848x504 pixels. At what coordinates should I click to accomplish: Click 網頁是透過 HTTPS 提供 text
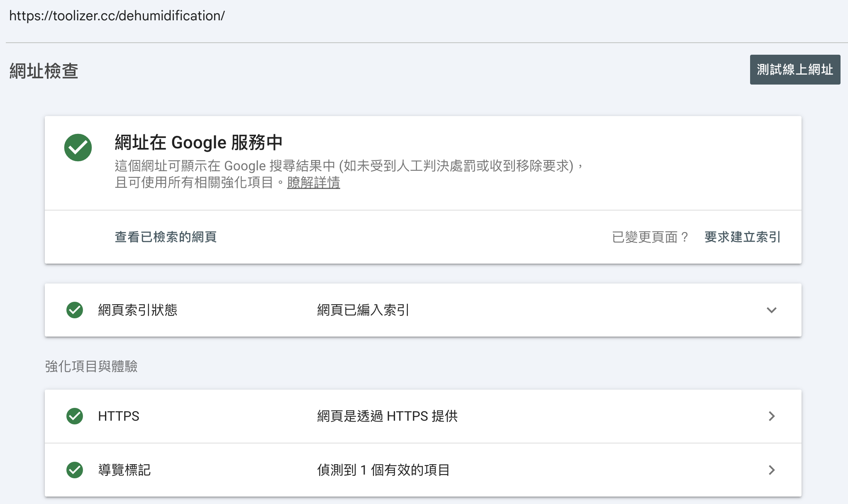pos(387,416)
